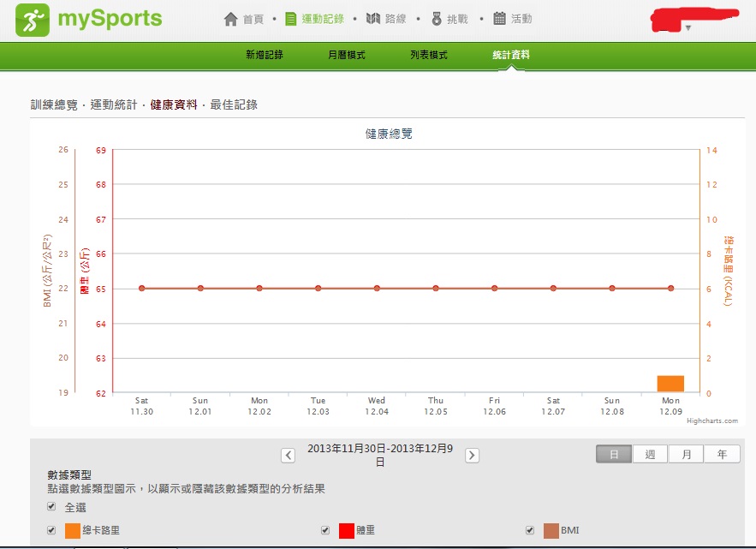Image resolution: width=756 pixels, height=549 pixels.
Task: Advance to next date range arrow
Action: 472,456
